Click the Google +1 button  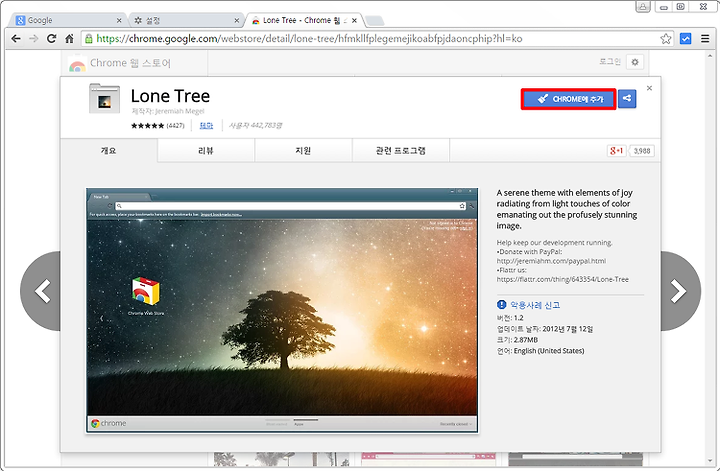617,151
